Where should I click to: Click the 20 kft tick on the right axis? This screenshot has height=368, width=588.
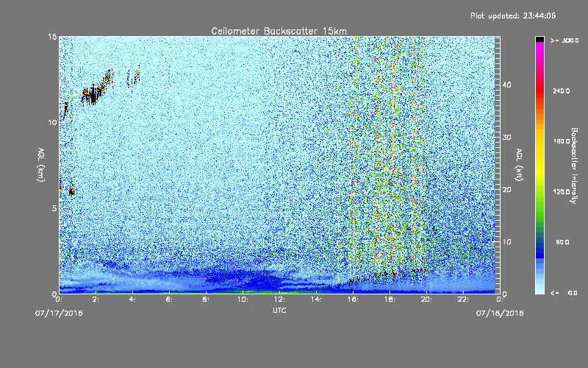[x=506, y=190]
